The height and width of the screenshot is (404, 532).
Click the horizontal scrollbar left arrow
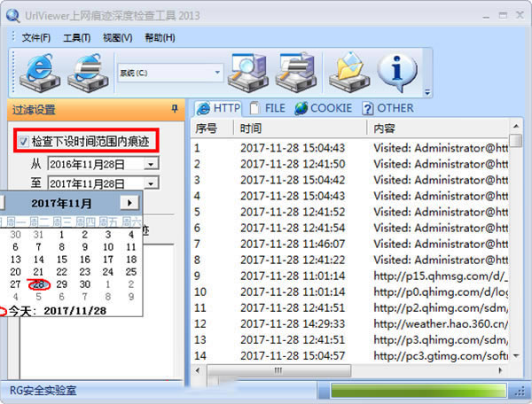(198, 370)
